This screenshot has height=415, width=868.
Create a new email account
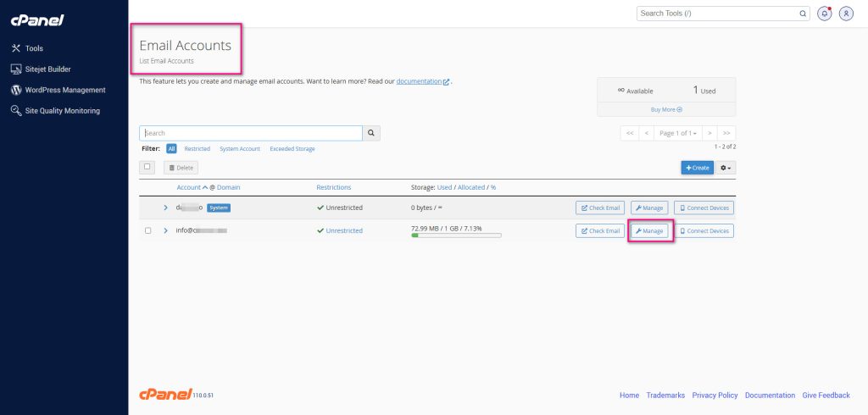point(698,168)
